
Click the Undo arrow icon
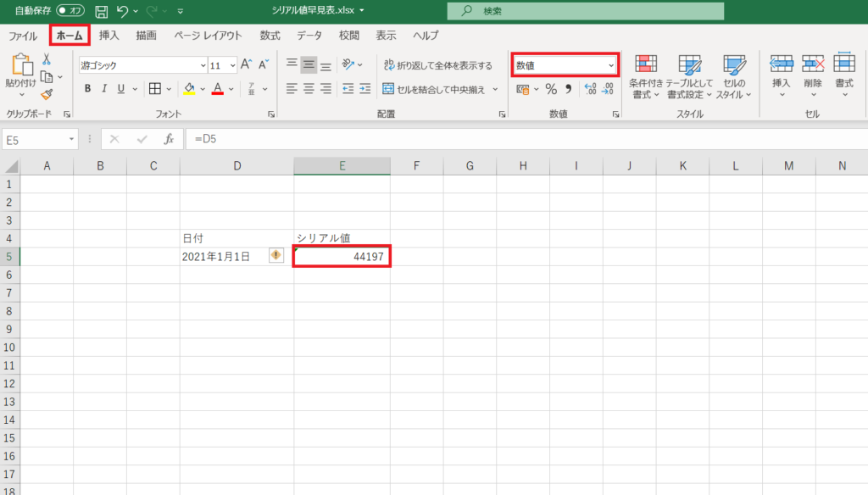pyautogui.click(x=122, y=10)
